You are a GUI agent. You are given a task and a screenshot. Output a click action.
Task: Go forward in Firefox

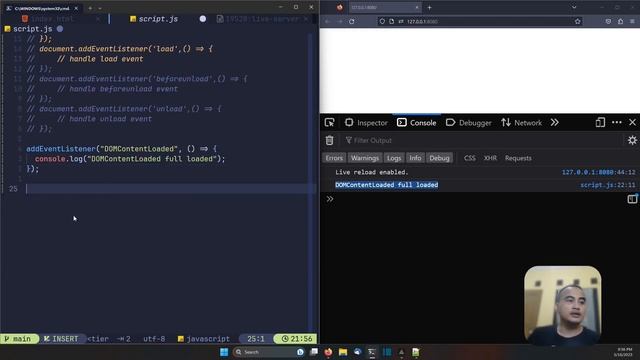tap(340, 21)
